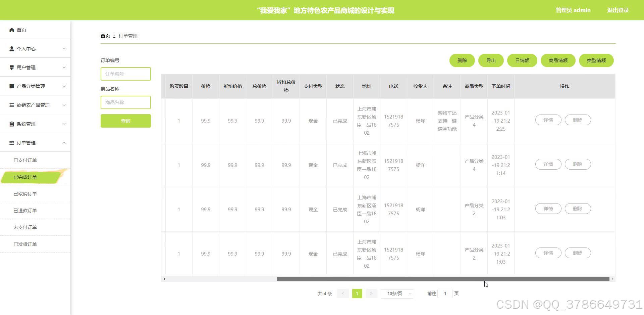This screenshot has height=315, width=644.
Task: Click the clipboard icon beside 系统管理
Action: pyautogui.click(x=12, y=124)
